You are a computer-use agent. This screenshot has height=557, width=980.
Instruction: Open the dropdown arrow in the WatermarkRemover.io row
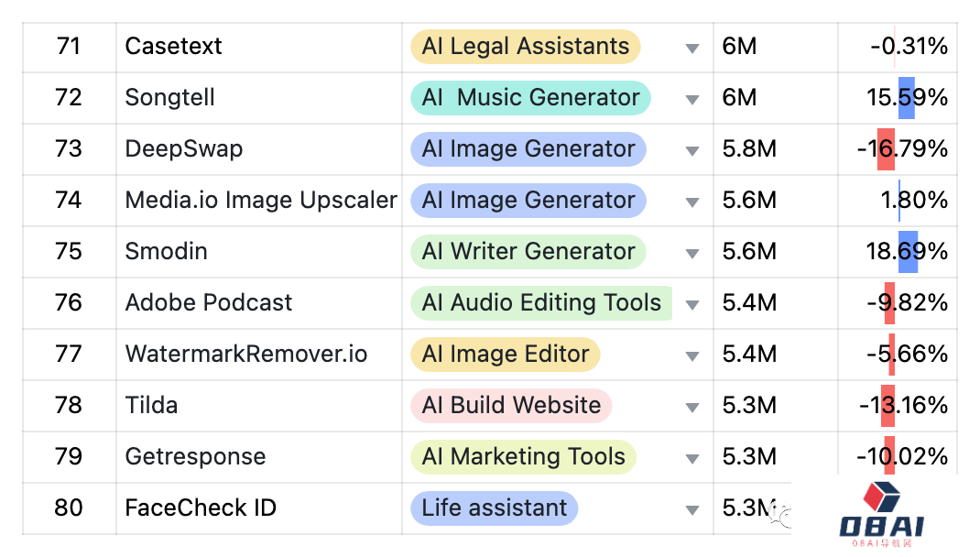[x=691, y=355]
